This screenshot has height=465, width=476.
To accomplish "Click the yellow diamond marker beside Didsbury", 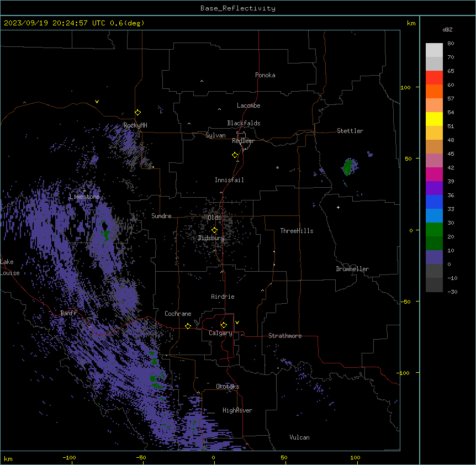I will [x=214, y=230].
